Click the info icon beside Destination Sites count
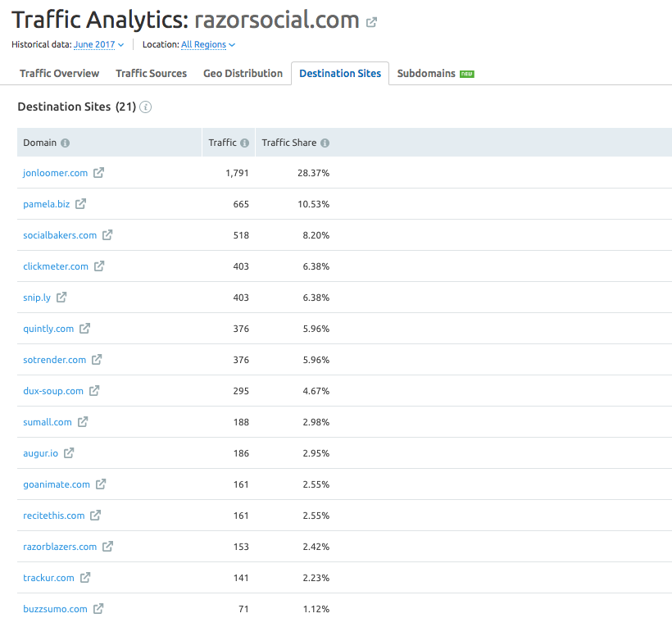The height and width of the screenshot is (618, 672). 145,107
